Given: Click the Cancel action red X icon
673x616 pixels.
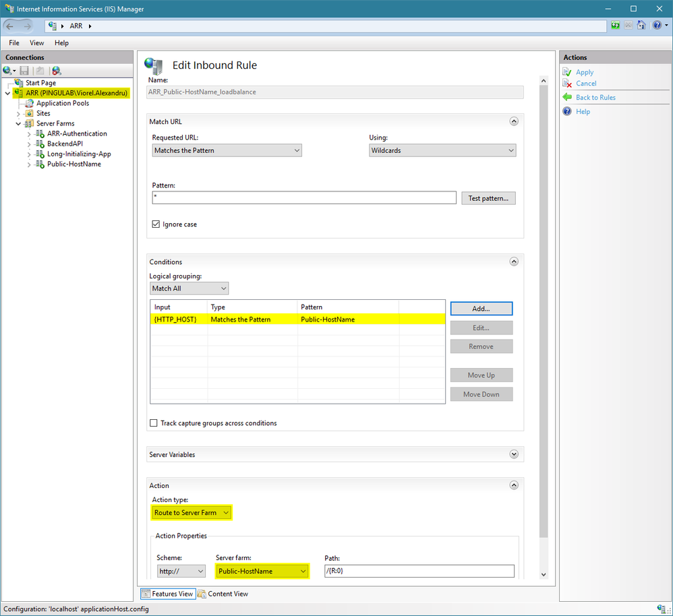Looking at the screenshot, I should click(x=567, y=83).
